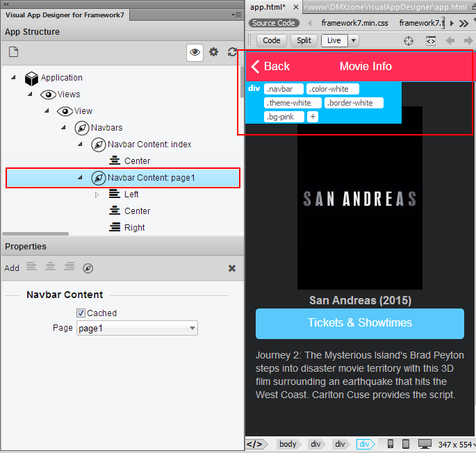Screen dimensions: 476x453
Task: Collapse the View tree node
Action: 47,111
